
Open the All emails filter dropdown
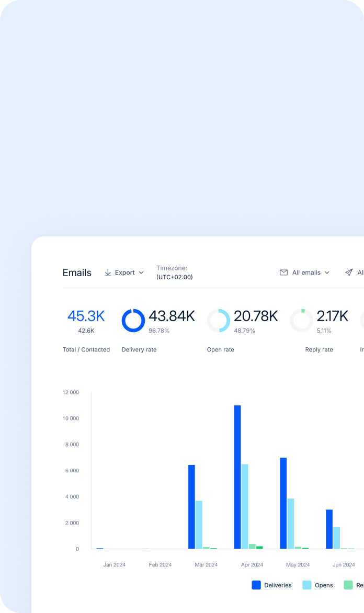pos(305,273)
